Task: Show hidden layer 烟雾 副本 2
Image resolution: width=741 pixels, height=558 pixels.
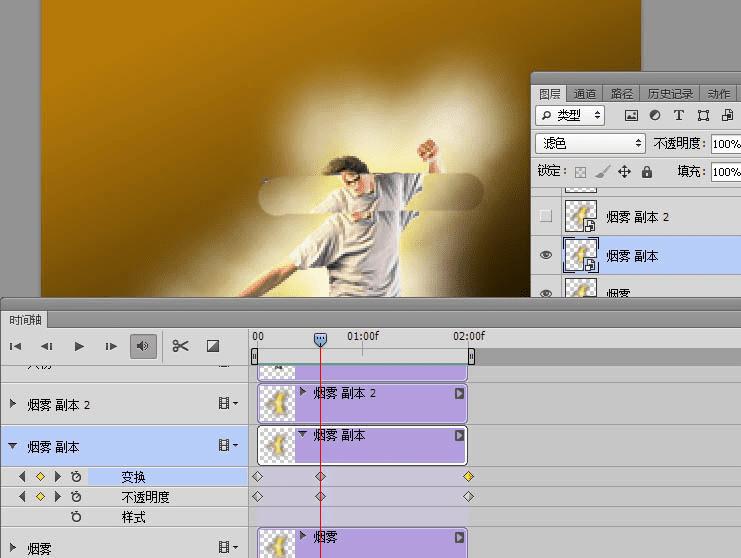Action: (546, 216)
